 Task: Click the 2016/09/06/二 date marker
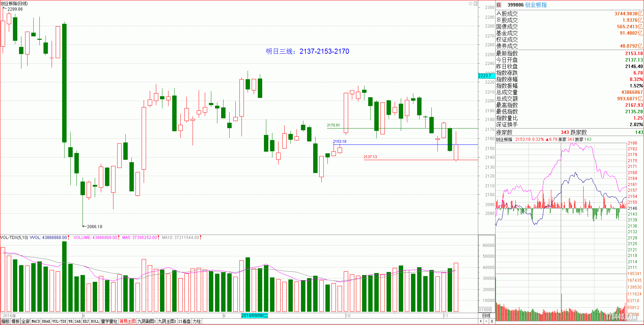254,315
